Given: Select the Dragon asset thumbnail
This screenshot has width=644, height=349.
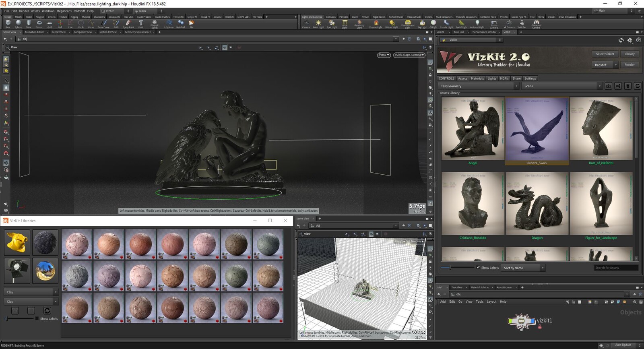Looking at the screenshot, I should (537, 204).
